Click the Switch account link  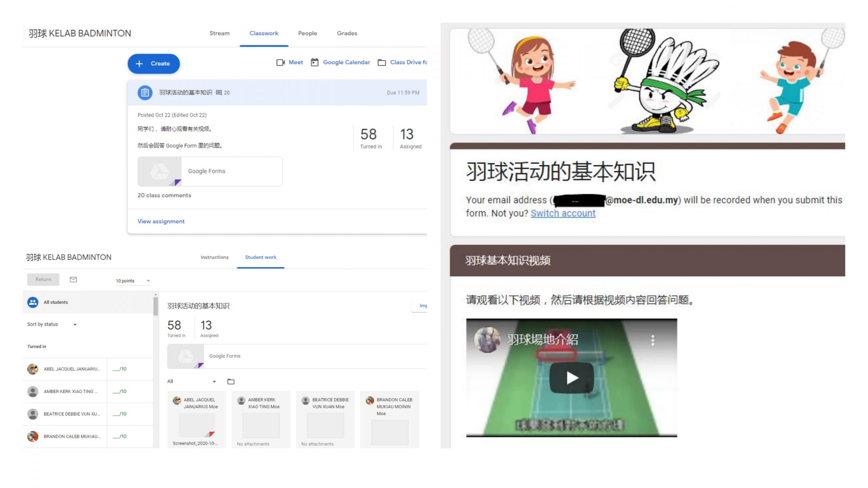(563, 213)
